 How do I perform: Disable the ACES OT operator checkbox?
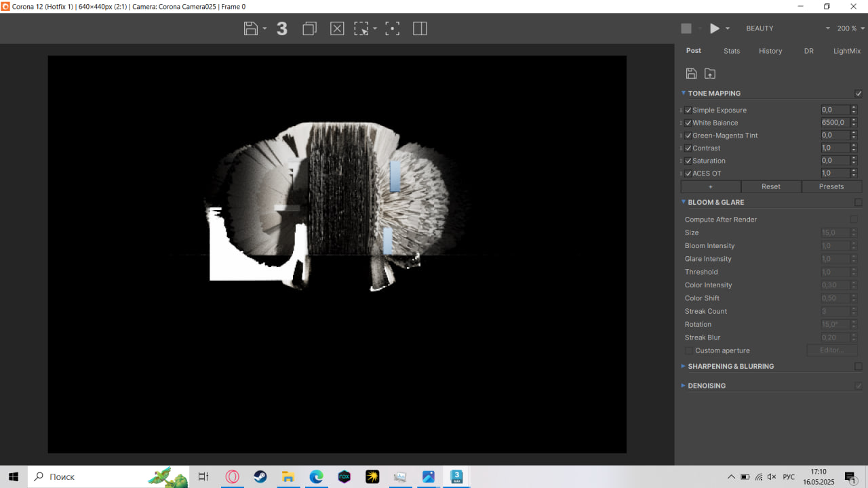[688, 174]
